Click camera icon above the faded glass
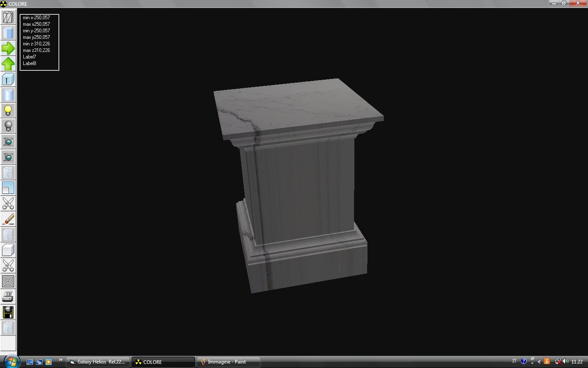Screen dimensions: 588x368 8,157
